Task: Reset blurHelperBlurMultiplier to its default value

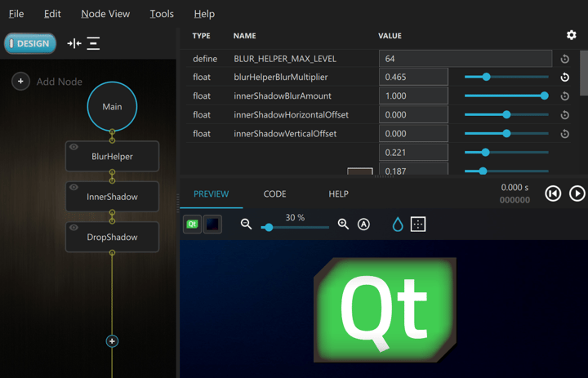Action: click(x=564, y=78)
